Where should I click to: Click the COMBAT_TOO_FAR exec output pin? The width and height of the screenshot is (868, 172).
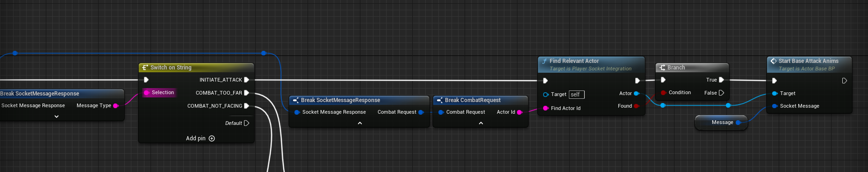pyautogui.click(x=247, y=93)
